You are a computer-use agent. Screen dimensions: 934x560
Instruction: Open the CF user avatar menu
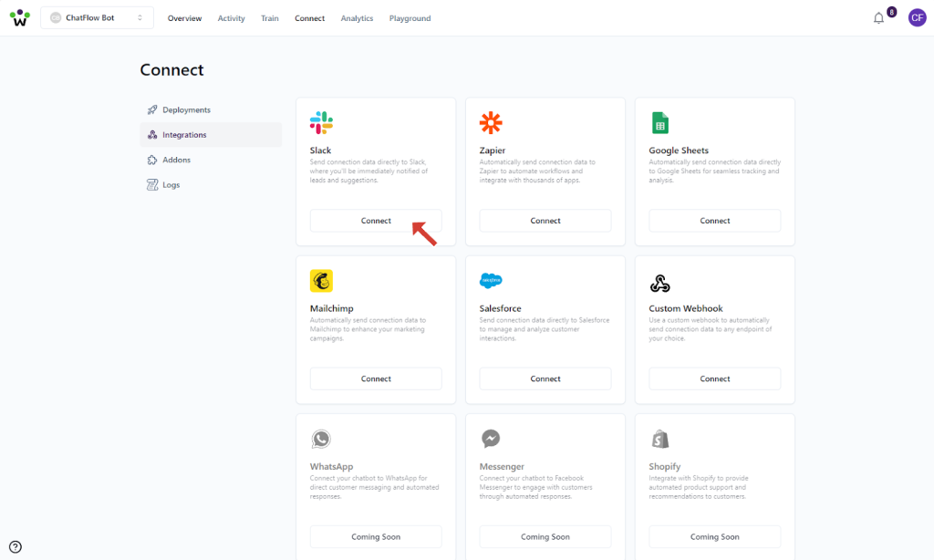(917, 18)
